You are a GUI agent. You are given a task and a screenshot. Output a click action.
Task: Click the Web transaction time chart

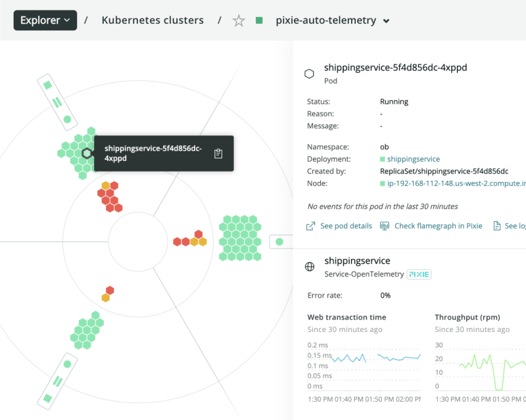364,365
